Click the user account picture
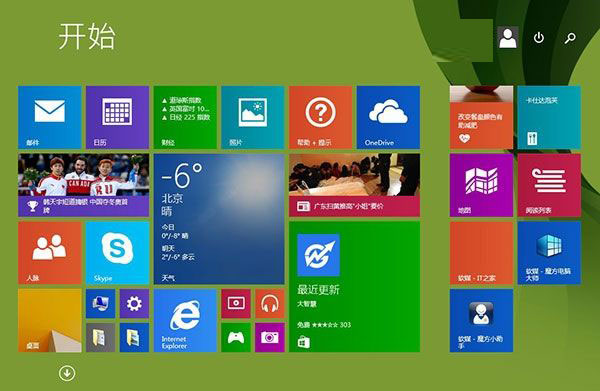The height and width of the screenshot is (391, 600). (x=508, y=37)
